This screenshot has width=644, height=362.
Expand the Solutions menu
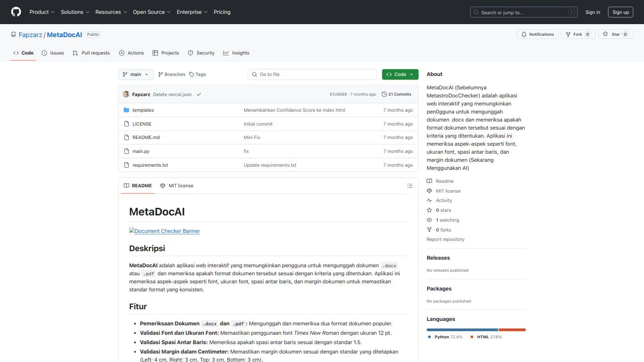[75, 12]
